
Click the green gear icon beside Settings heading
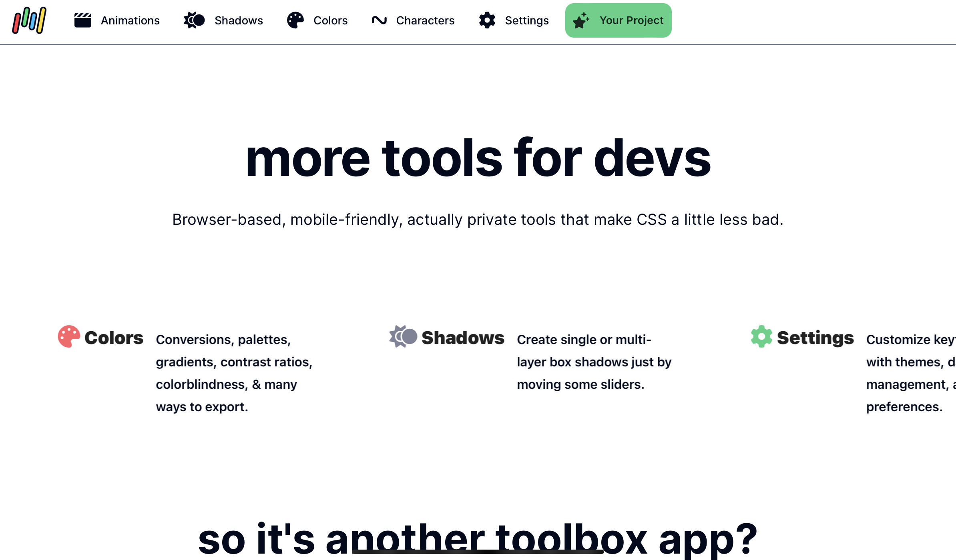click(761, 337)
